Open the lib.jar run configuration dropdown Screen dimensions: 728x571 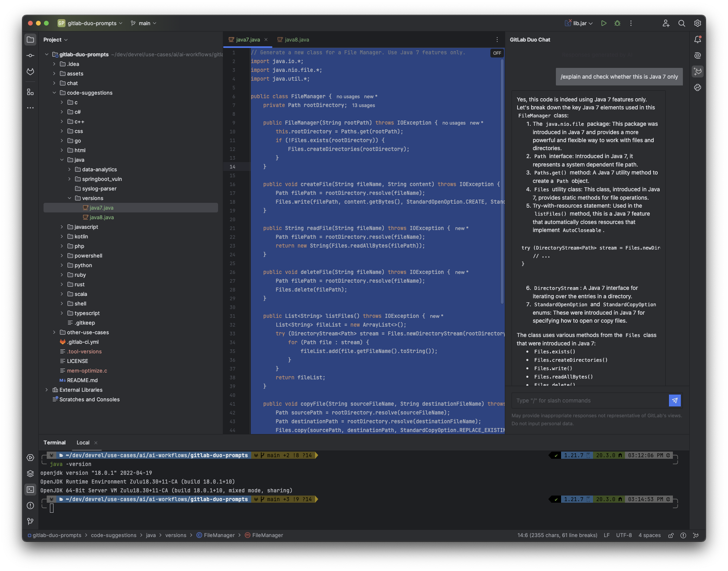pyautogui.click(x=579, y=23)
